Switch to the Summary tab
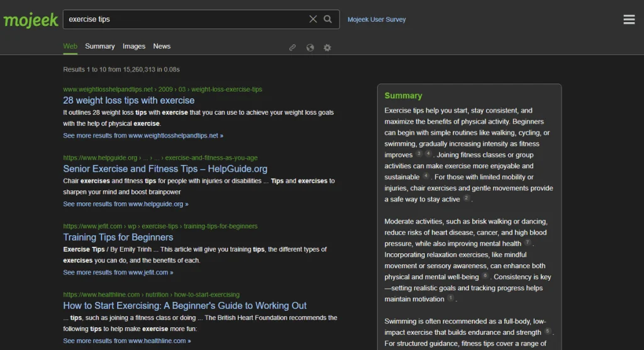Viewport: 644px width, 350px height. (x=100, y=47)
